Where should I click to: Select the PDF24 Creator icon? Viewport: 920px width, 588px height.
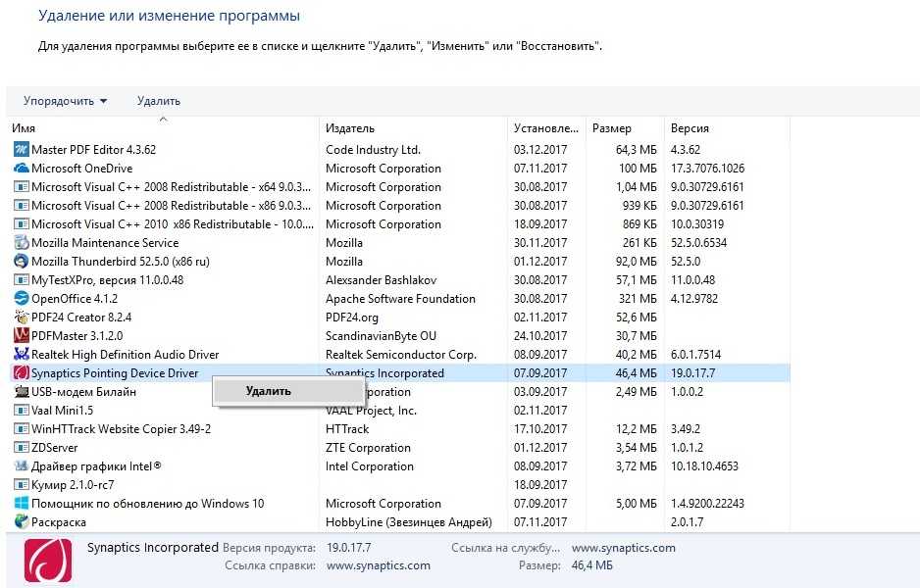click(x=21, y=318)
